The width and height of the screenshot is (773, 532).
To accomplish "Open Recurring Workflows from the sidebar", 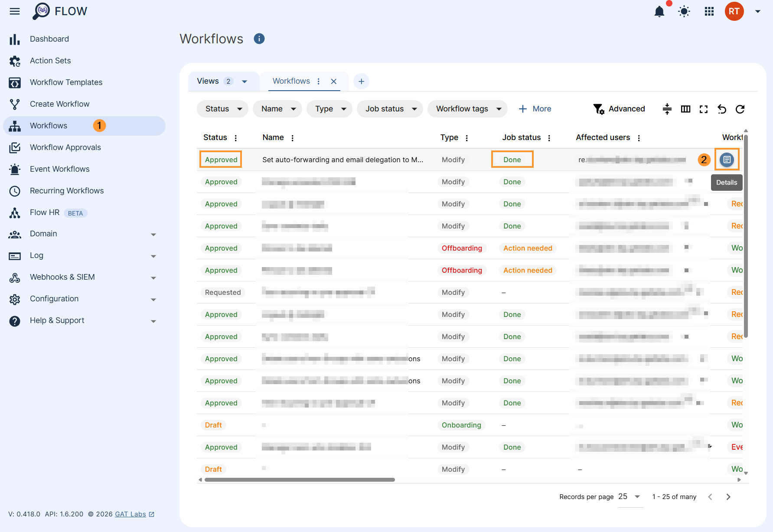I will pyautogui.click(x=67, y=190).
